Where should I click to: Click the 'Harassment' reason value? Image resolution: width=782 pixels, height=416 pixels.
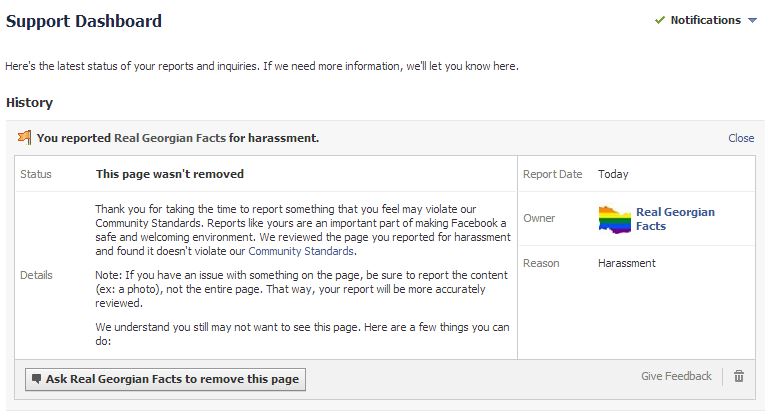(x=627, y=263)
